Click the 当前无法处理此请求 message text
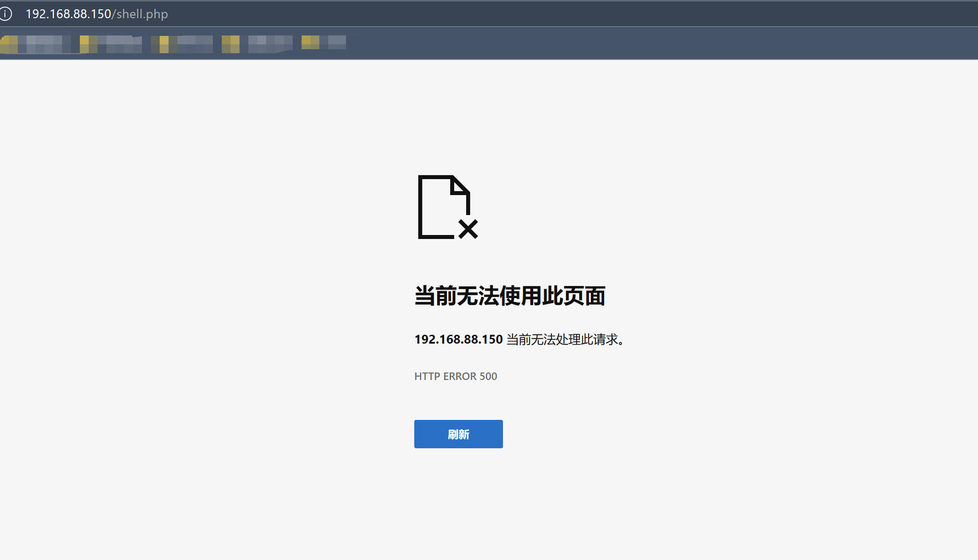The height and width of the screenshot is (560, 978). point(564,339)
